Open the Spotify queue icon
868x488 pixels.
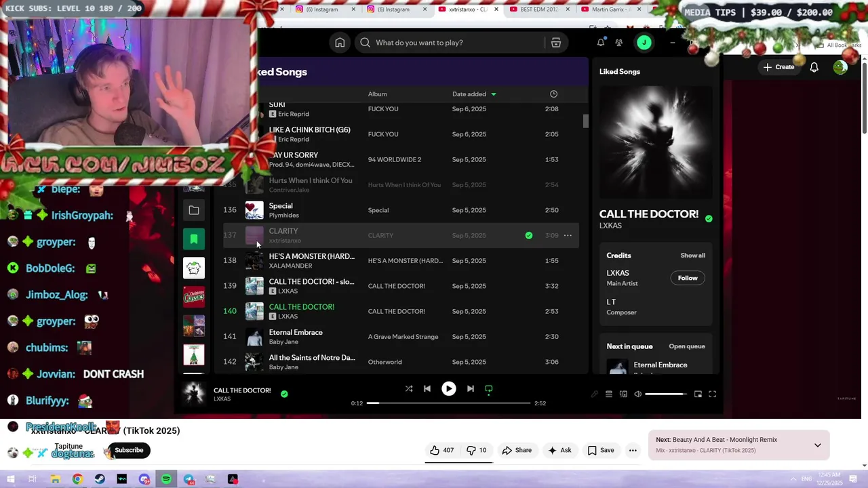[609, 394]
